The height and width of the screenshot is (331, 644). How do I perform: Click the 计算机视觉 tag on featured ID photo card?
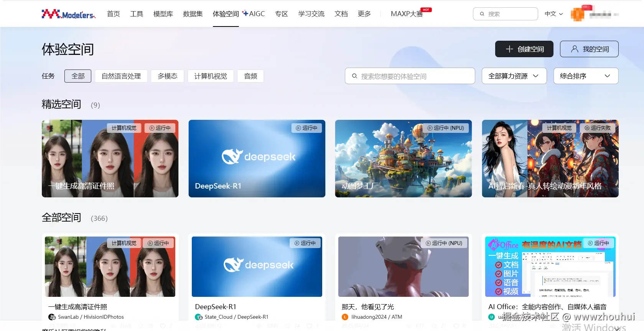click(124, 128)
